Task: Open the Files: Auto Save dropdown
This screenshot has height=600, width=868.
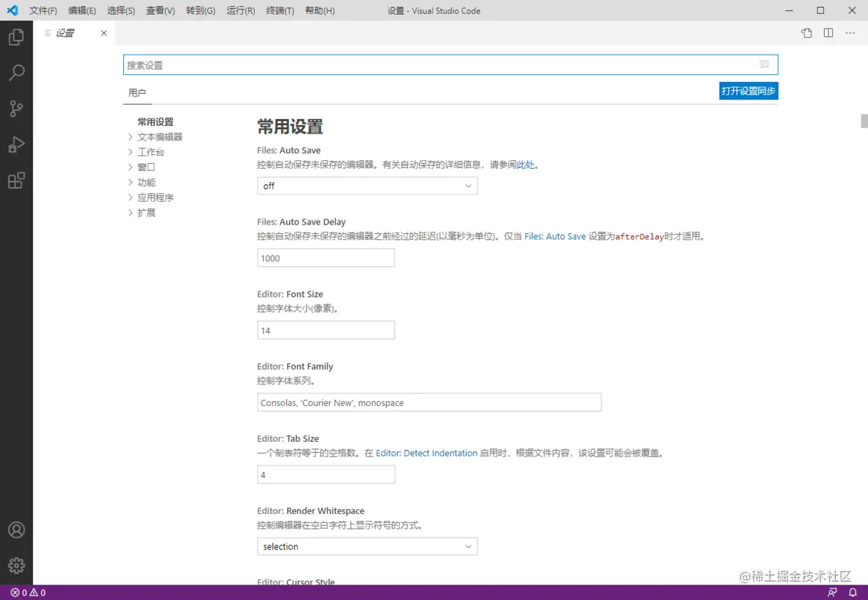Action: pos(367,186)
